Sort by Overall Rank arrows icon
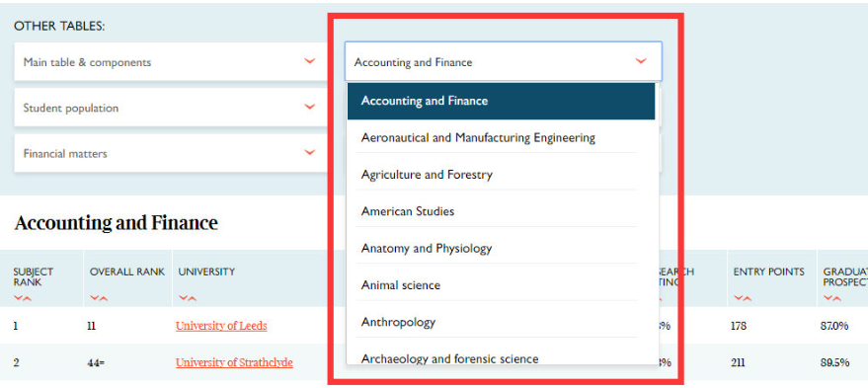The height and width of the screenshot is (388, 868). pyautogui.click(x=99, y=298)
